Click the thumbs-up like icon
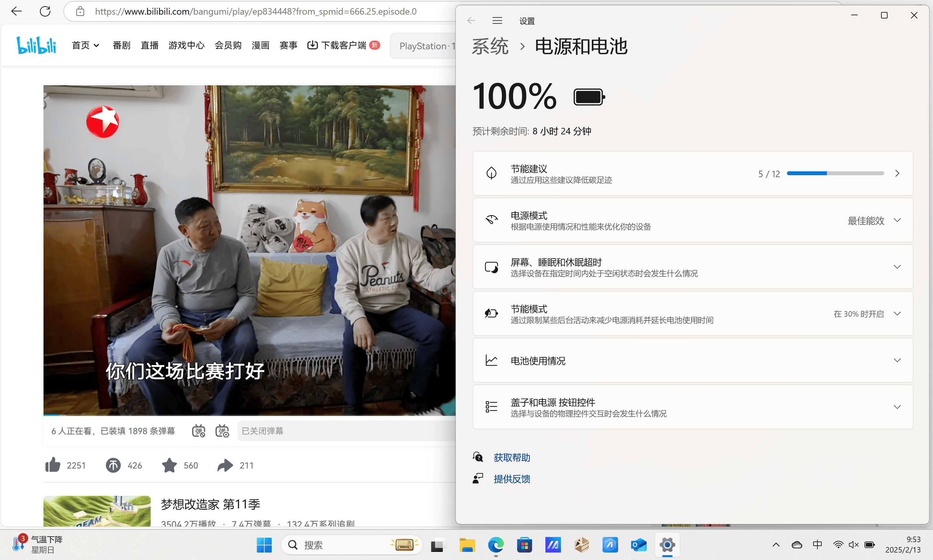Screen dimensions: 933x560 pos(53,465)
